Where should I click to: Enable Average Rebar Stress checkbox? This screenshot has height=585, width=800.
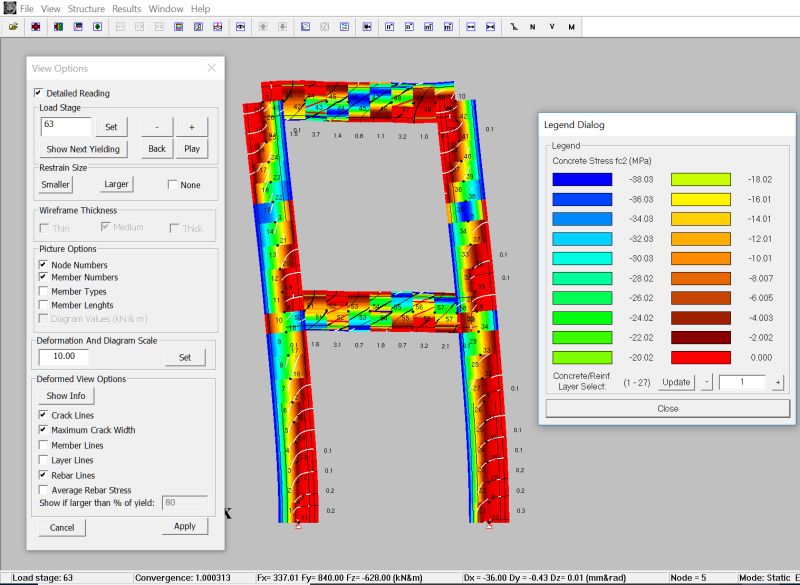(x=43, y=490)
